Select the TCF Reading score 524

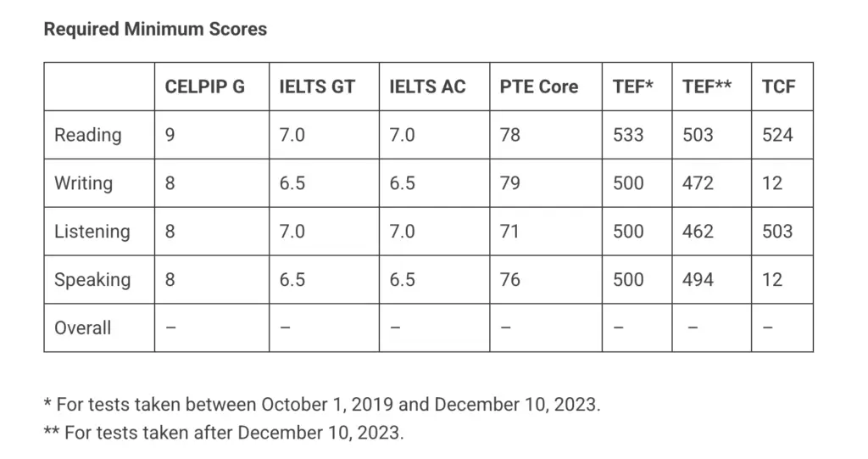tap(777, 135)
